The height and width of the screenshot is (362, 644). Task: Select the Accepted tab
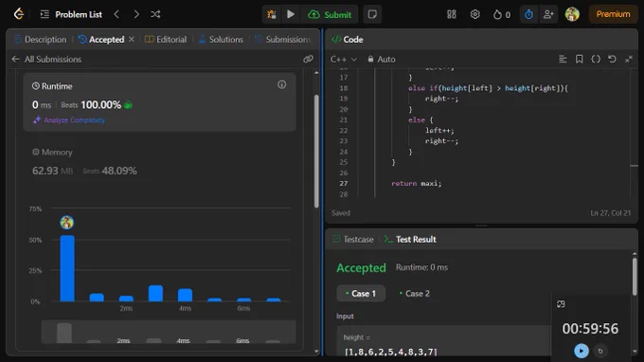[x=101, y=40]
